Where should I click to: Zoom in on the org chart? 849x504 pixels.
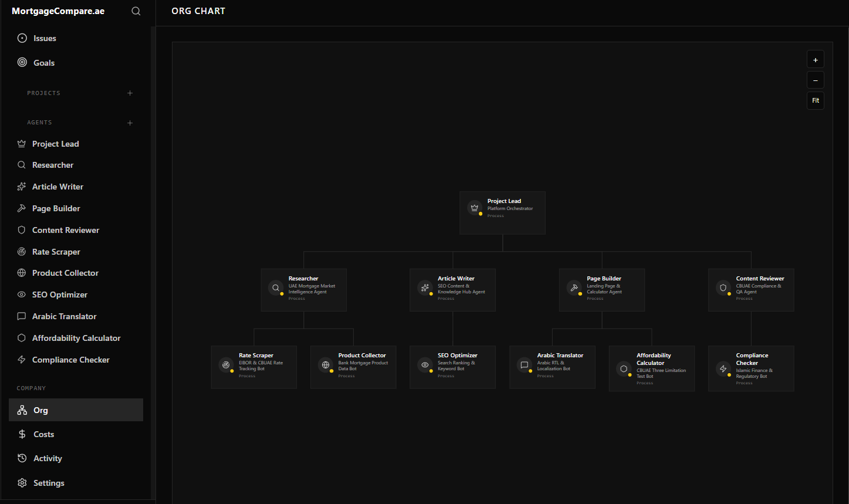point(815,60)
